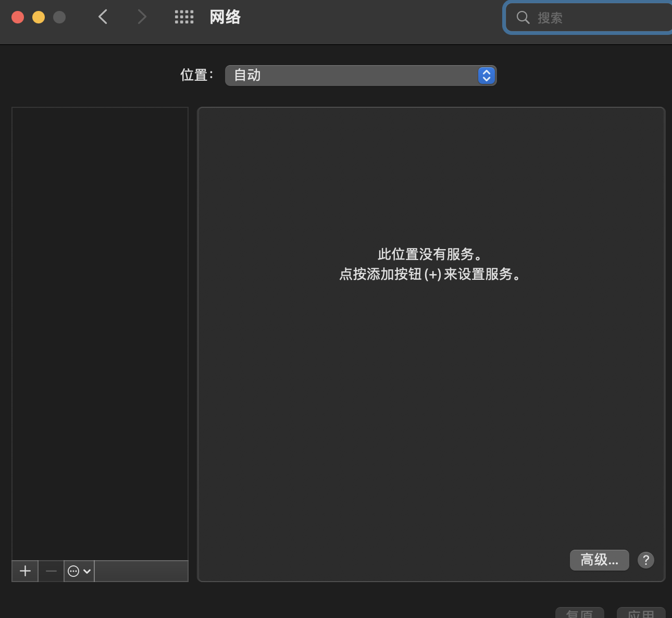Click the 应用 apply button
672x618 pixels.
tap(641, 613)
